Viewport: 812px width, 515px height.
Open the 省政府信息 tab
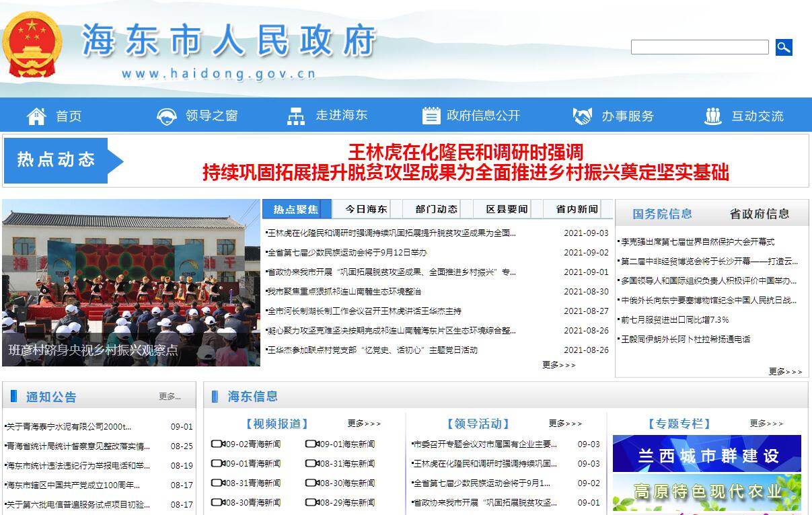[x=759, y=214]
